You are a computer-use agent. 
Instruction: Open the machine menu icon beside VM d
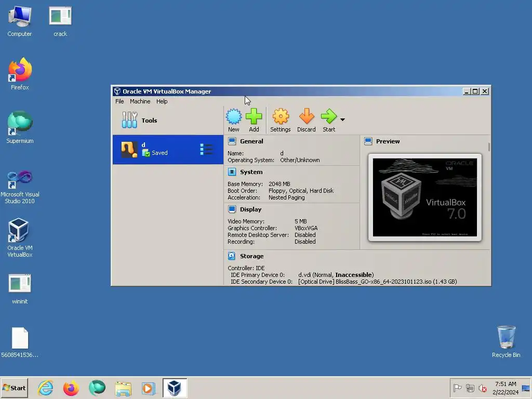coord(206,149)
